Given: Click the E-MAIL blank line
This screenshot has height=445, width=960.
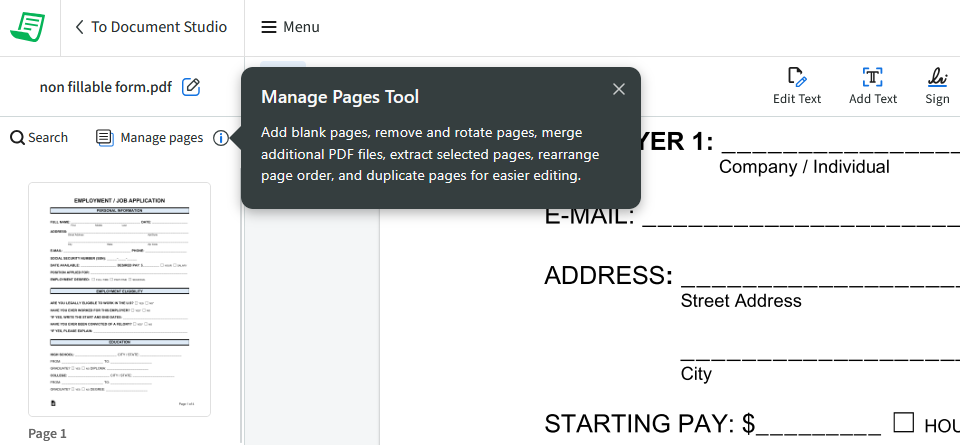Looking at the screenshot, I should (800, 217).
